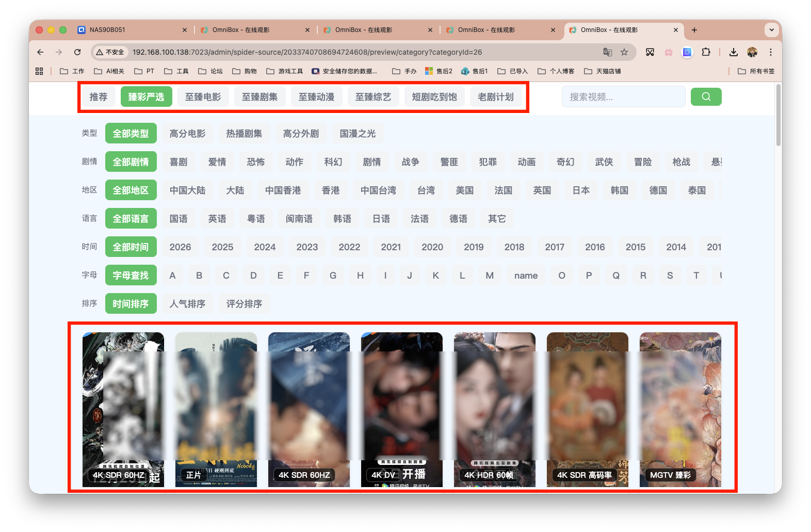Screen dimensions: 811x532
Task: Open the 购物 bookmark folder
Action: (x=245, y=71)
